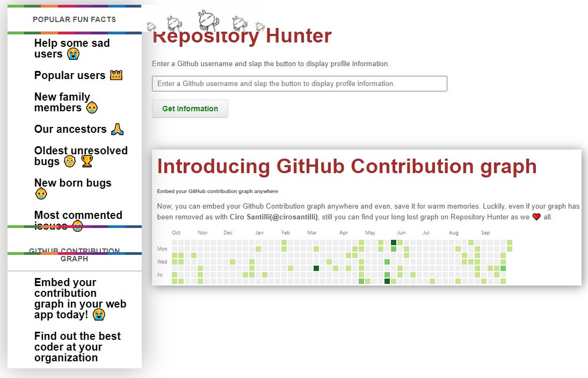This screenshot has height=378, width=588.
Task: Click old man emoji beside Oldest unresolved bugs
Action: coord(70,161)
